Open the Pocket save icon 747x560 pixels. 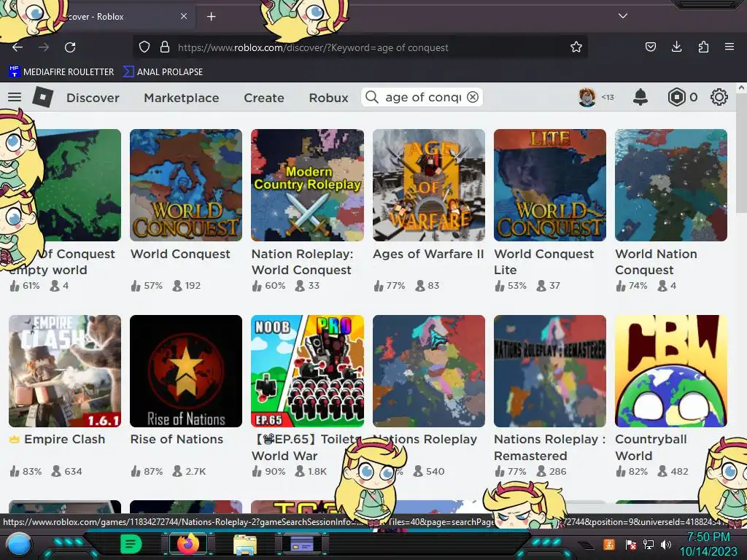tap(650, 47)
